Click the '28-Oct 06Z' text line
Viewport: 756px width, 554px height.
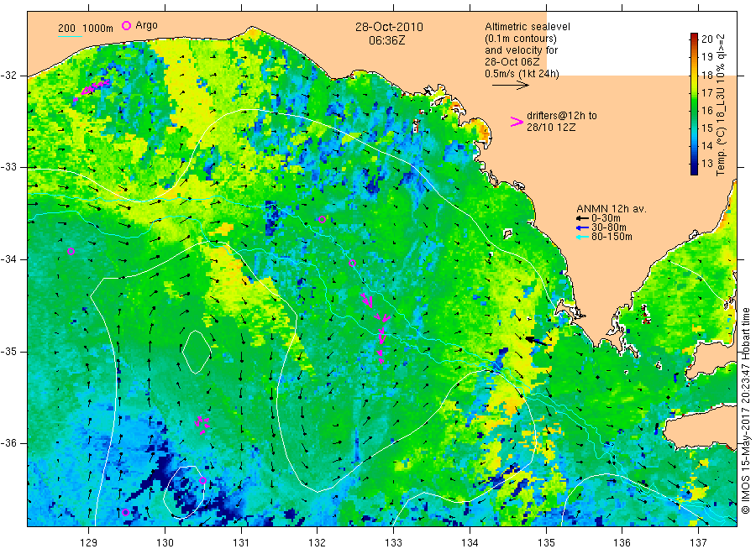tap(512, 61)
